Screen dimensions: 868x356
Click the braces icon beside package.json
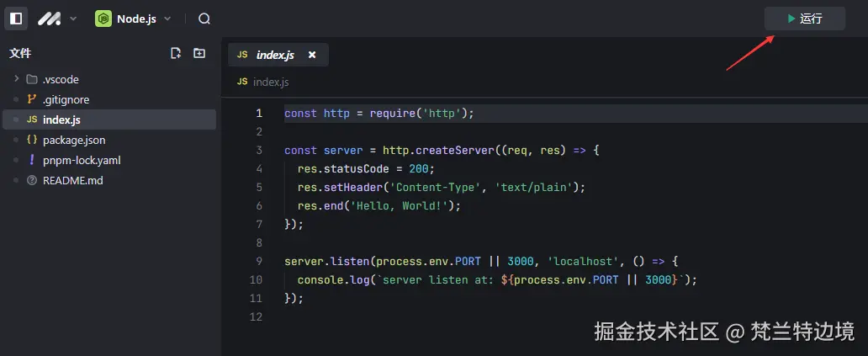point(32,140)
